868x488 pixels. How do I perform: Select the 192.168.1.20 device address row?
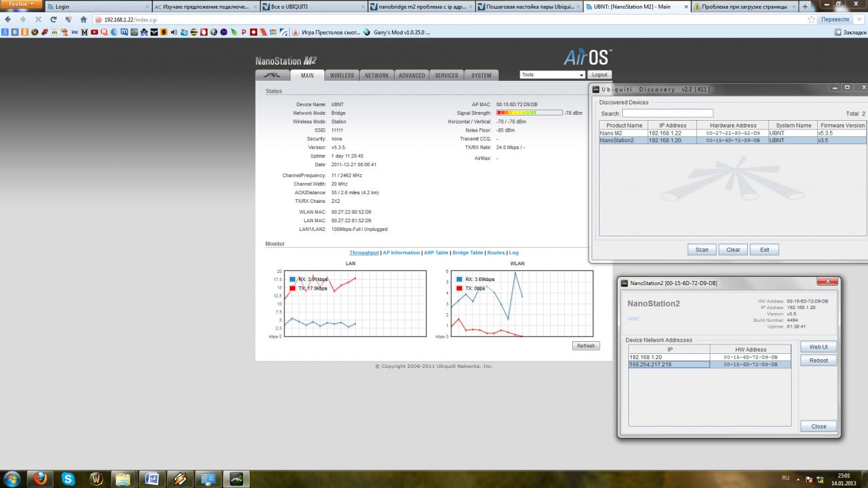coord(710,357)
